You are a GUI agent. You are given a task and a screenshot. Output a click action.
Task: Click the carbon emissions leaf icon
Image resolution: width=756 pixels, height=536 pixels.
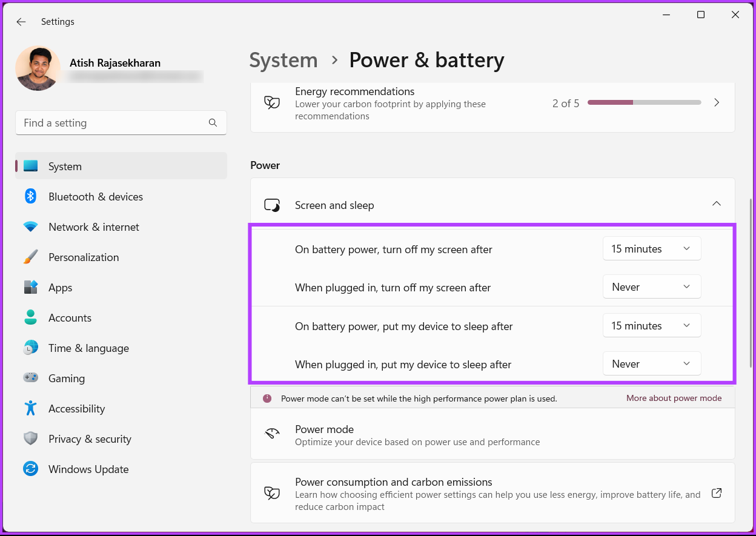coord(272,493)
